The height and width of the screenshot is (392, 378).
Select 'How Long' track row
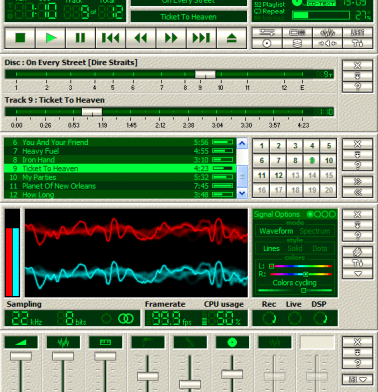click(x=120, y=194)
